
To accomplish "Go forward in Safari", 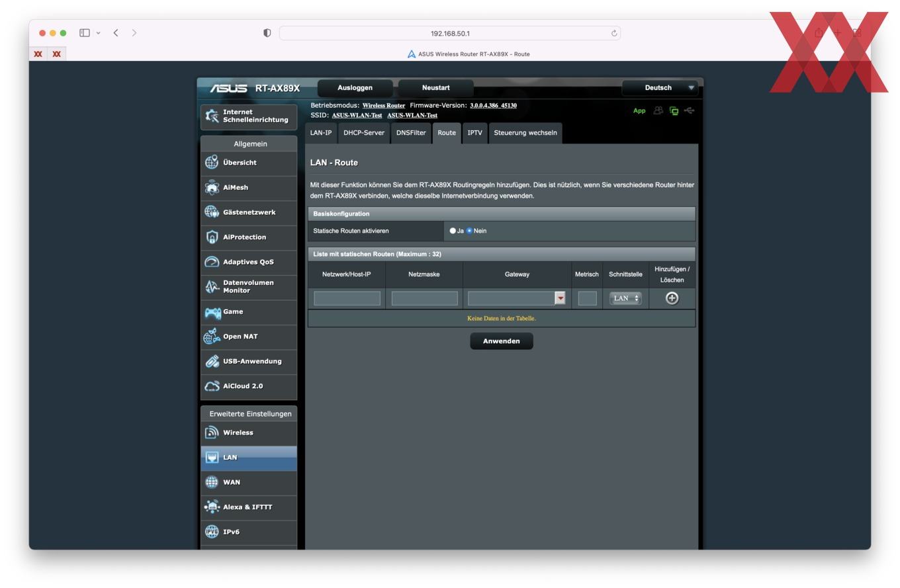I will click(x=134, y=32).
